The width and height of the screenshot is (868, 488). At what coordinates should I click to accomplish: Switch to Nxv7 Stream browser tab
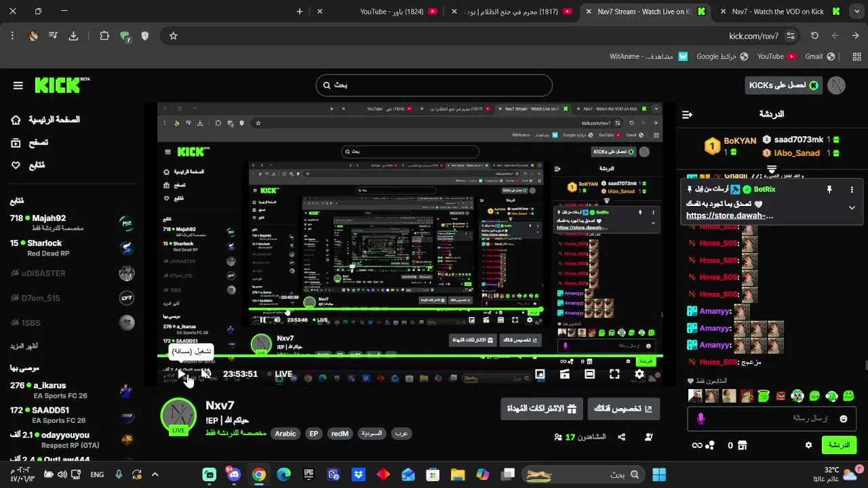pyautogui.click(x=646, y=12)
